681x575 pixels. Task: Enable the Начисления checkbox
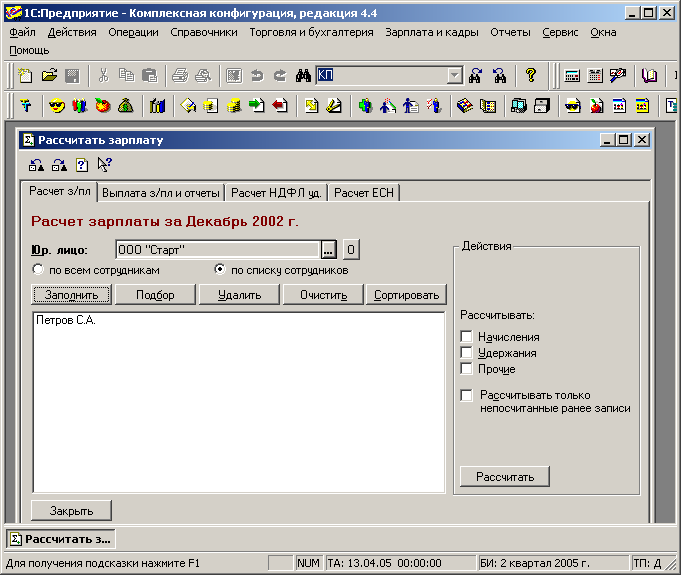pos(466,337)
